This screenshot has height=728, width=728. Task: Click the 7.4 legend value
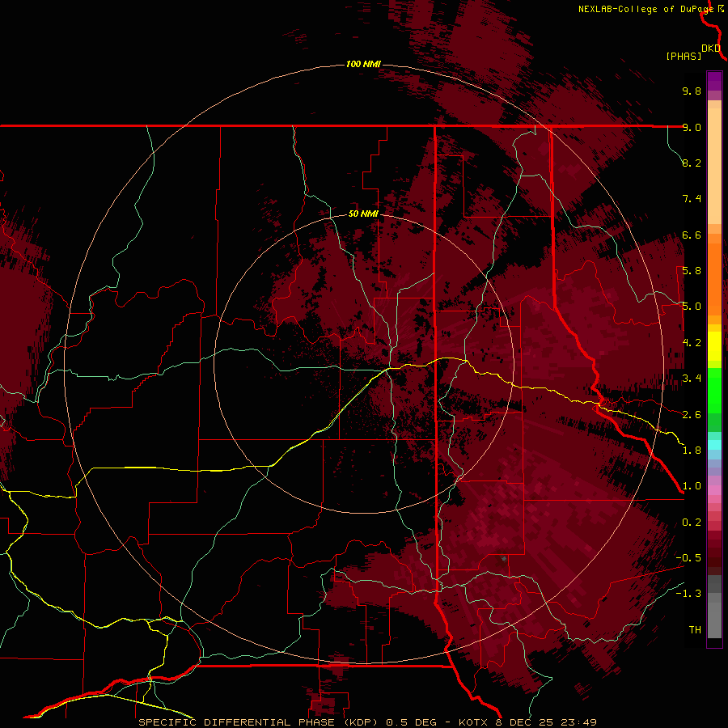(692, 199)
